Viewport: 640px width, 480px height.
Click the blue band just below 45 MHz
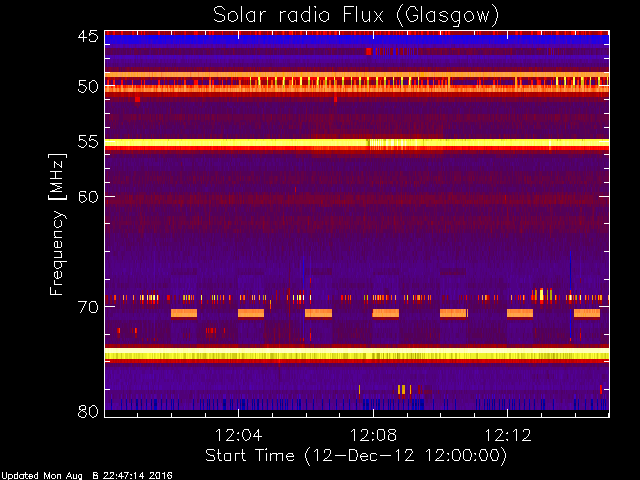click(x=357, y=40)
